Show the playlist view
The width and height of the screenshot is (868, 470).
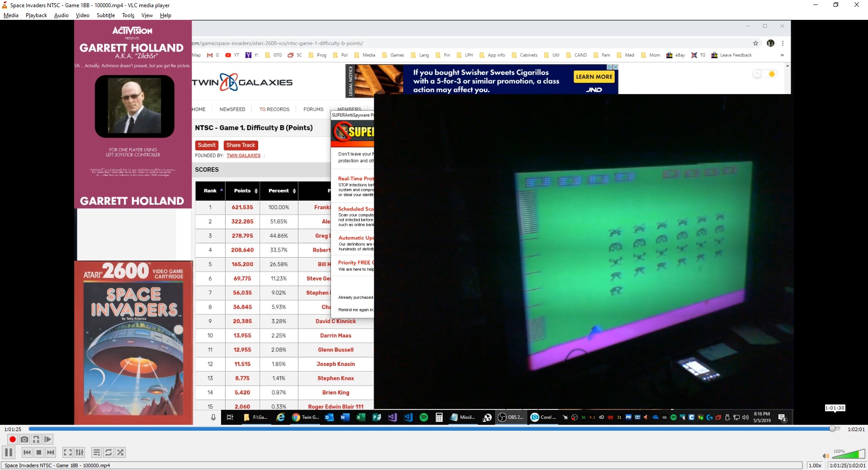97,452
